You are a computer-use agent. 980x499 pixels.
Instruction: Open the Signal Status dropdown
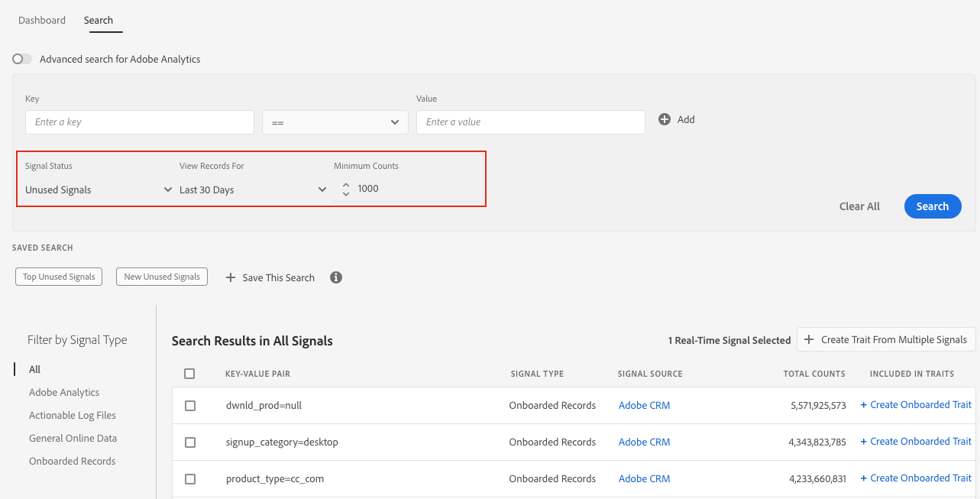click(x=99, y=190)
